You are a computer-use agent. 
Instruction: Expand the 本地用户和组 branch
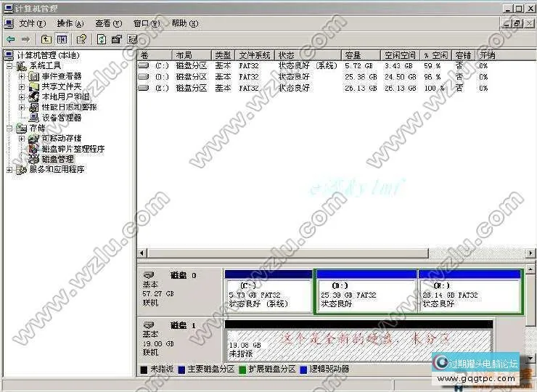tap(22, 97)
